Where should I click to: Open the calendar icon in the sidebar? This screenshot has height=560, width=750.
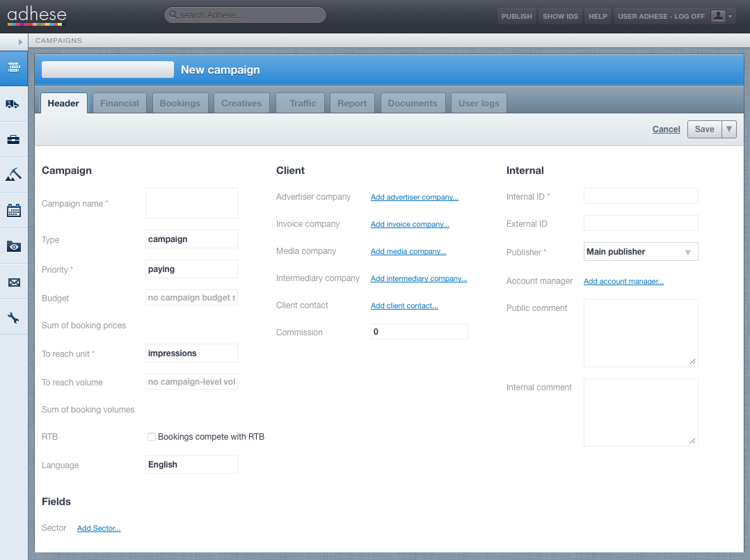(x=13, y=211)
